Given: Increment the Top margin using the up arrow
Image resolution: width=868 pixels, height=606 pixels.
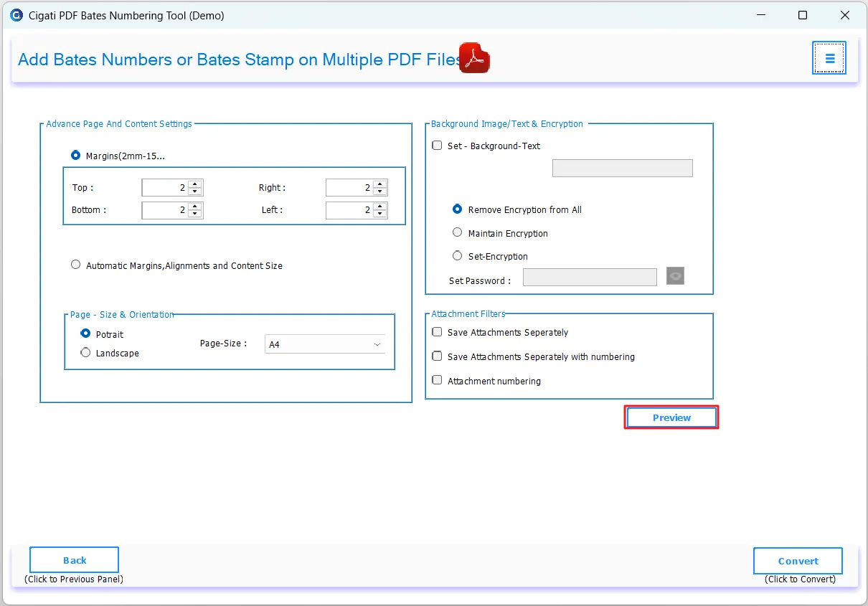Looking at the screenshot, I should tap(194, 183).
